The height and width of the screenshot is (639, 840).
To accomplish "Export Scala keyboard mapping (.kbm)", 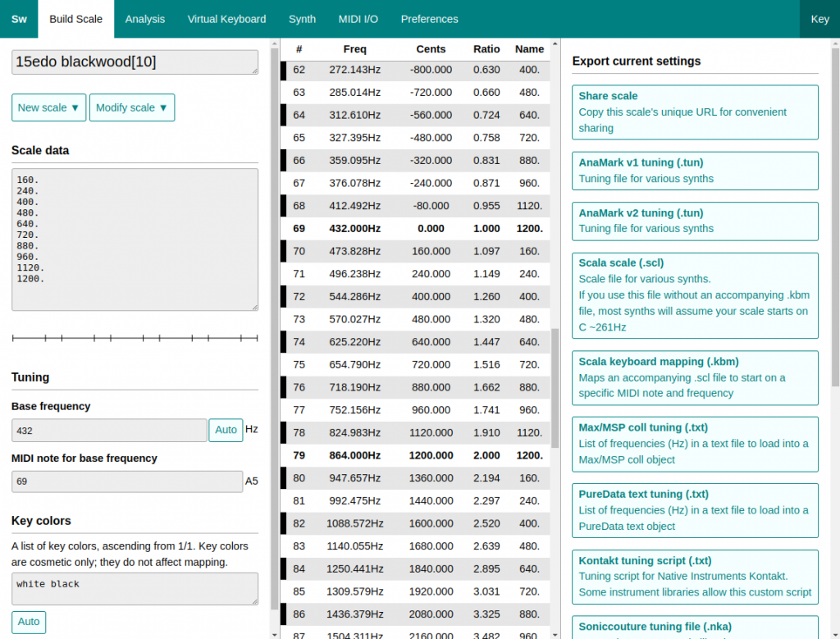I will [x=695, y=377].
